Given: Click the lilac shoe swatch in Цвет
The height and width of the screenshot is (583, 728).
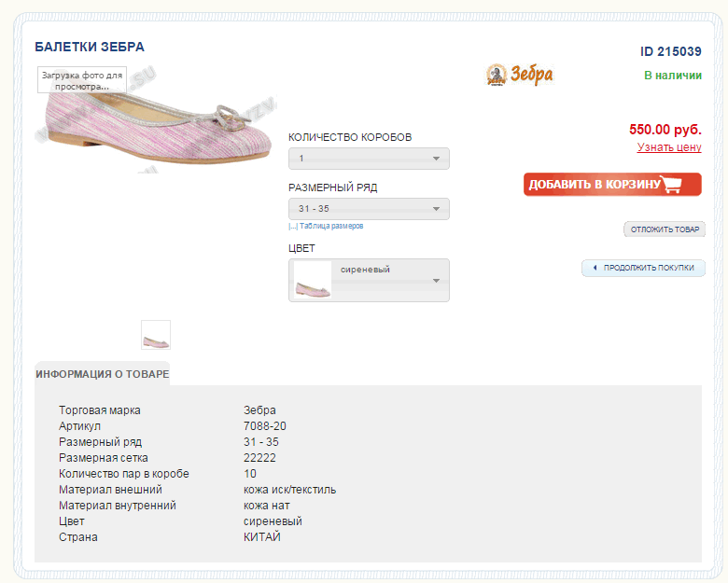Looking at the screenshot, I should click(x=313, y=281).
